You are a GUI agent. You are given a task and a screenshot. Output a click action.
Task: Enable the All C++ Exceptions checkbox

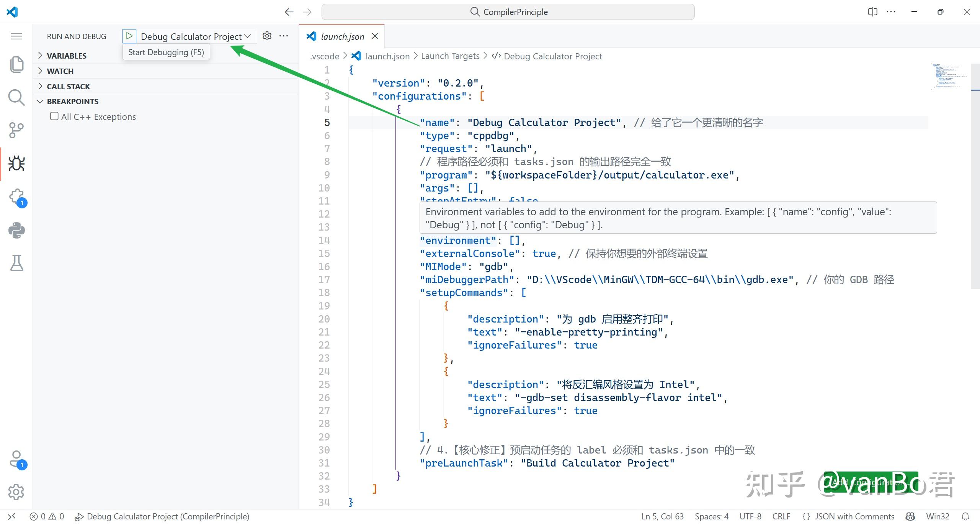[54, 116]
